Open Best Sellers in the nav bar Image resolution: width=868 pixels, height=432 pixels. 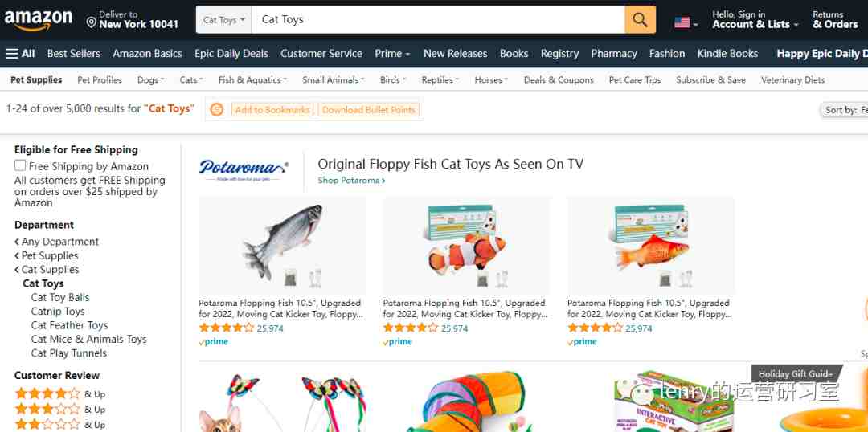tap(74, 54)
